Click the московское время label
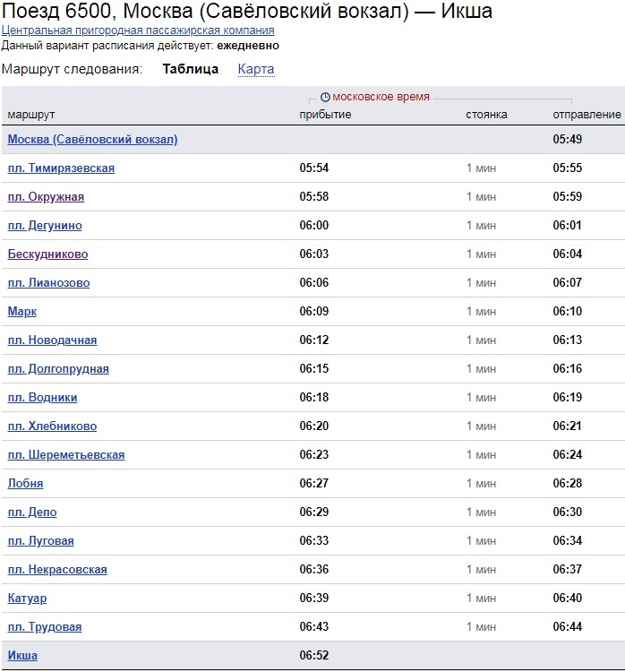Viewport: 625px width, 672px height. (381, 97)
